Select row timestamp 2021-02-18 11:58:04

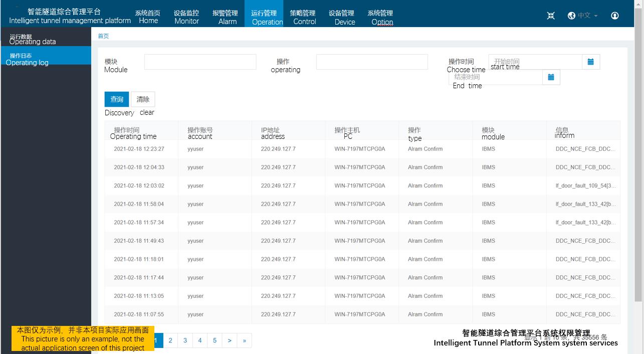[x=139, y=204]
